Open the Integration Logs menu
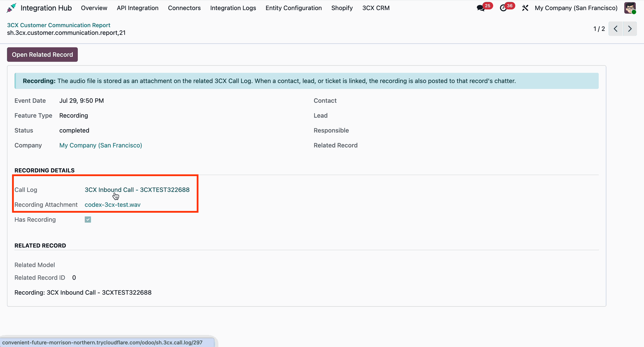This screenshot has height=347, width=644. (233, 8)
